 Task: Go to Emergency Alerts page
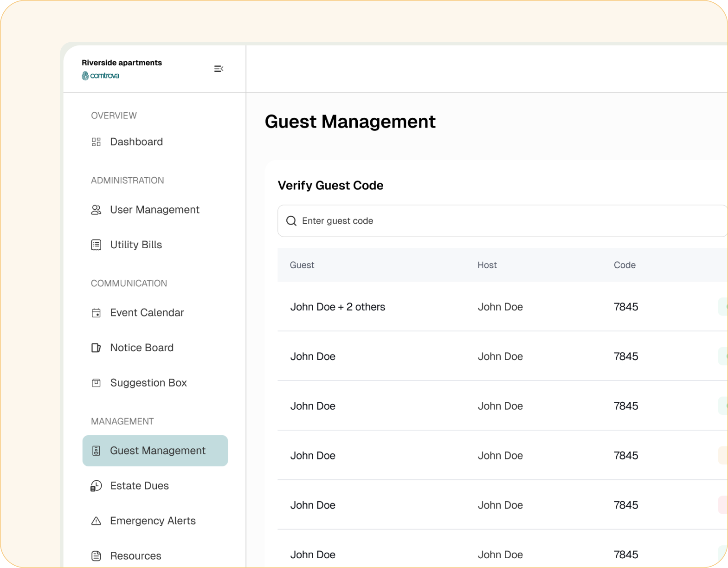click(153, 521)
